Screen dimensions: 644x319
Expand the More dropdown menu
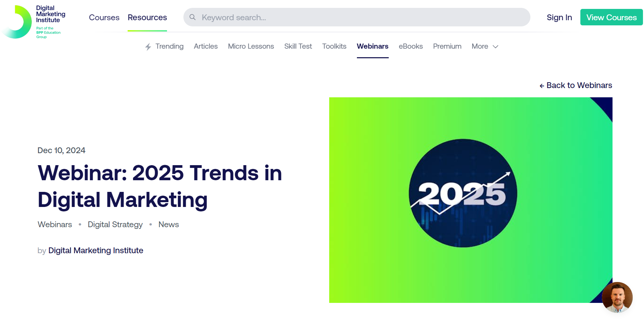point(485,46)
